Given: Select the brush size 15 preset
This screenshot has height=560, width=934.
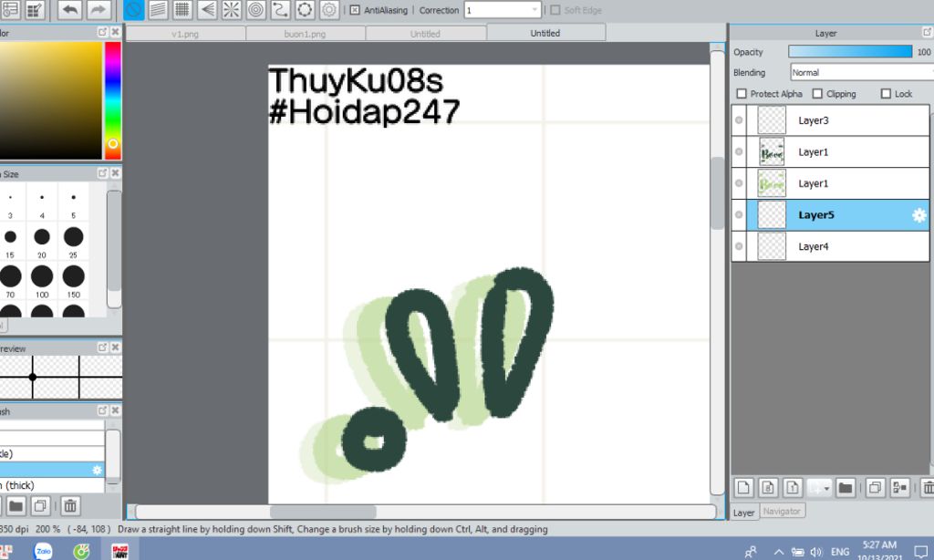Looking at the screenshot, I should tap(10, 242).
